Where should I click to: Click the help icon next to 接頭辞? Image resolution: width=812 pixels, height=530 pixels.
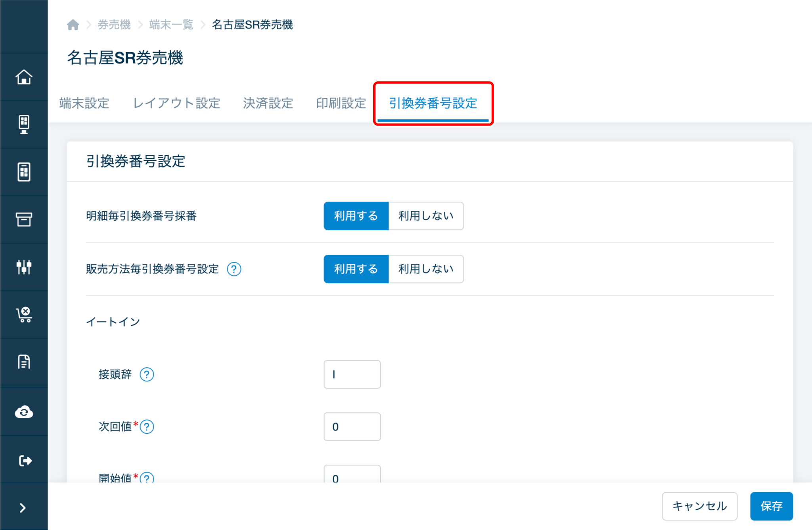pyautogui.click(x=147, y=374)
